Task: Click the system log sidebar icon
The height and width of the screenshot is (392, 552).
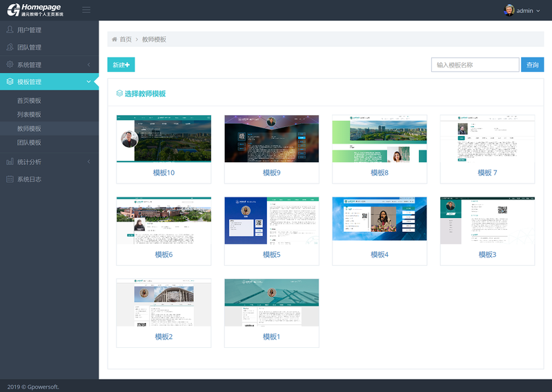Action: [10, 179]
